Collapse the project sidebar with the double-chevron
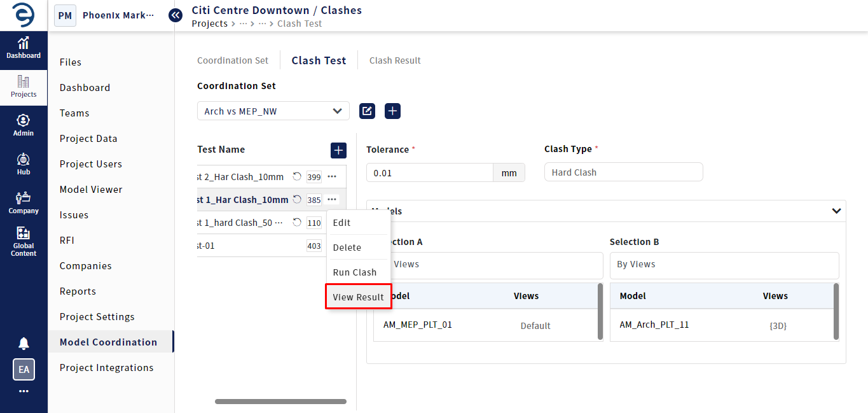 176,15
